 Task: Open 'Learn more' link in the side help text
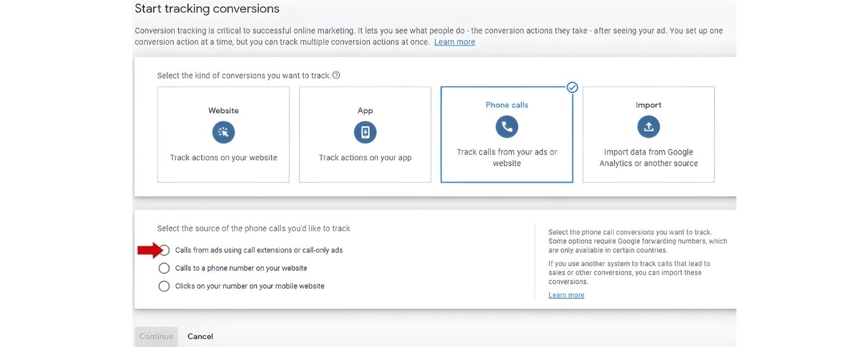point(566,295)
